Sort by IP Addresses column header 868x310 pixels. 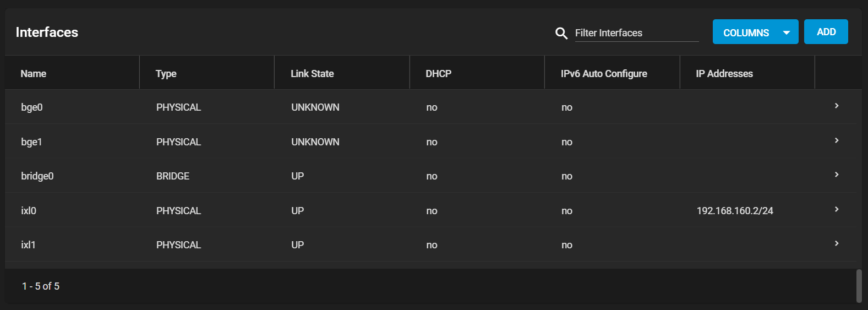click(724, 74)
